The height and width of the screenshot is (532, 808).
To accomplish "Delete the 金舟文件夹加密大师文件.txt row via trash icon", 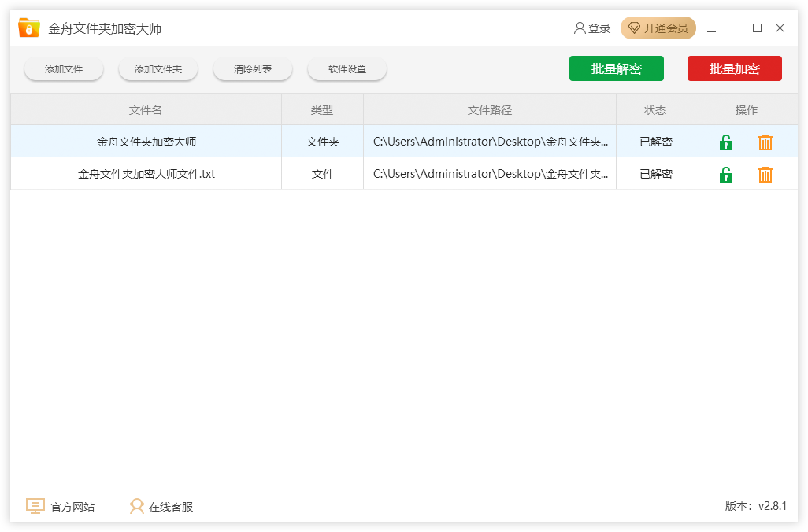I will 765,175.
